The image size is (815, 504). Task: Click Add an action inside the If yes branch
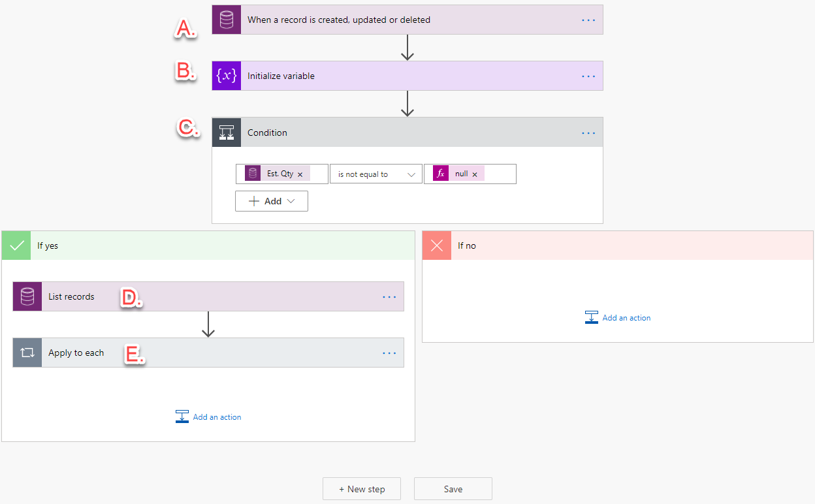tap(208, 417)
